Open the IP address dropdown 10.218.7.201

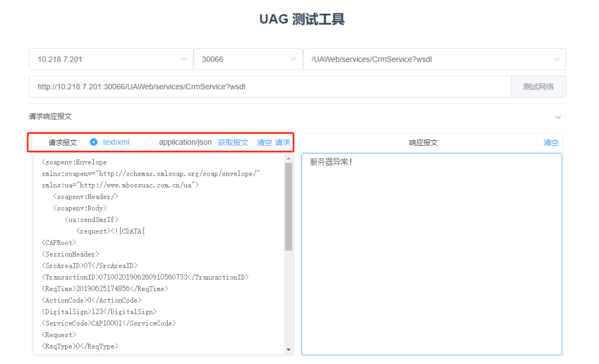click(x=111, y=59)
